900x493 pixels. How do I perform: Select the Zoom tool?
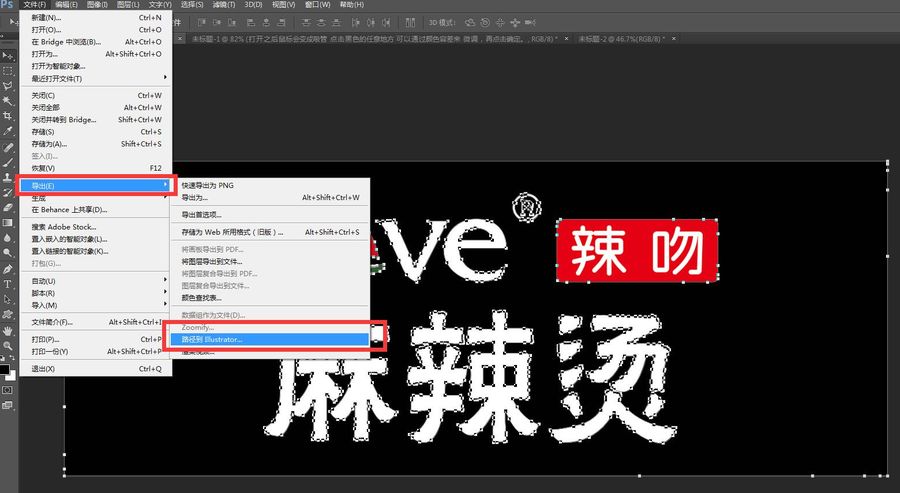point(7,346)
